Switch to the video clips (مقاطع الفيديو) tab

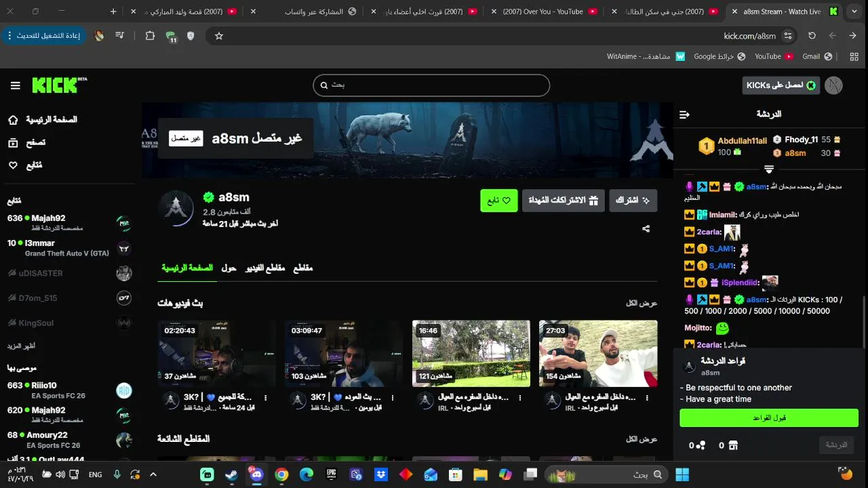tap(265, 268)
